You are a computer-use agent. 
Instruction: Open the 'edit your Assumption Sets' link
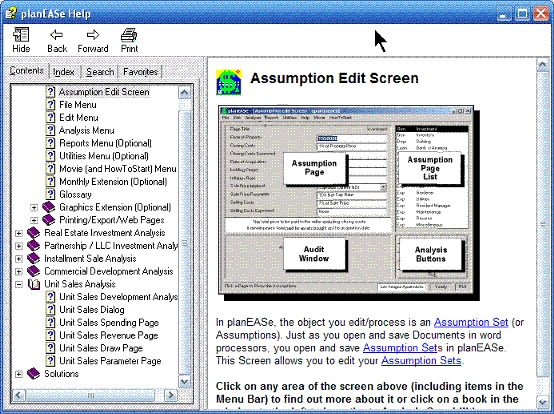coord(421,361)
